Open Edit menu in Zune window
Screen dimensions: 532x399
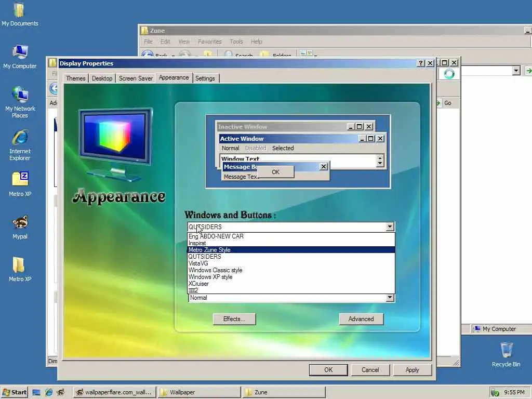coord(165,42)
